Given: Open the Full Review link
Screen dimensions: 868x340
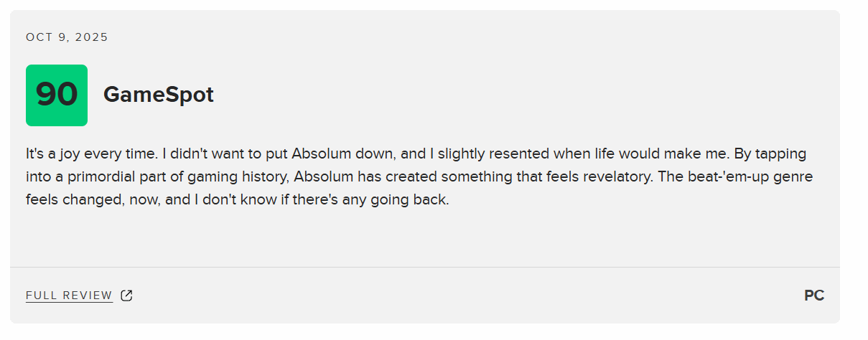Looking at the screenshot, I should tap(69, 296).
